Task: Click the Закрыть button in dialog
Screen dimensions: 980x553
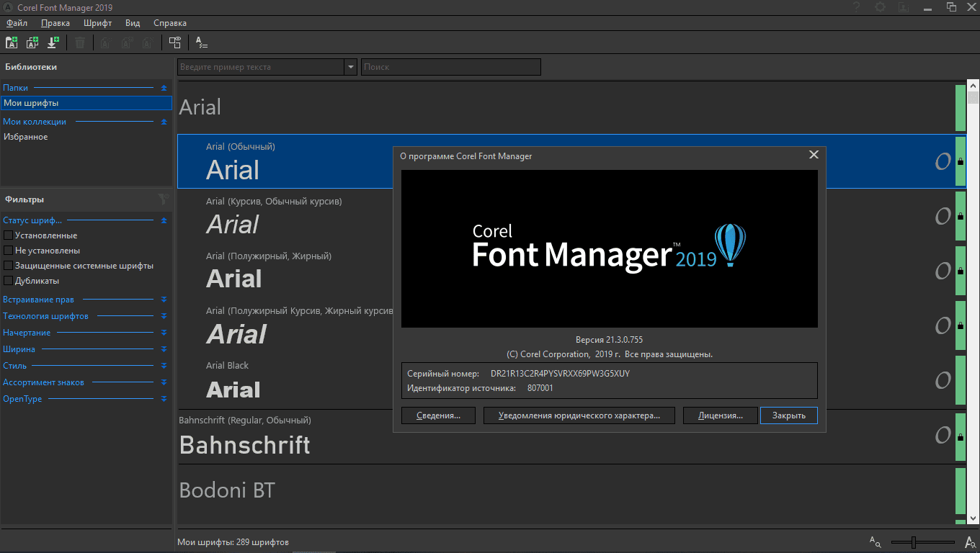Action: tap(789, 415)
